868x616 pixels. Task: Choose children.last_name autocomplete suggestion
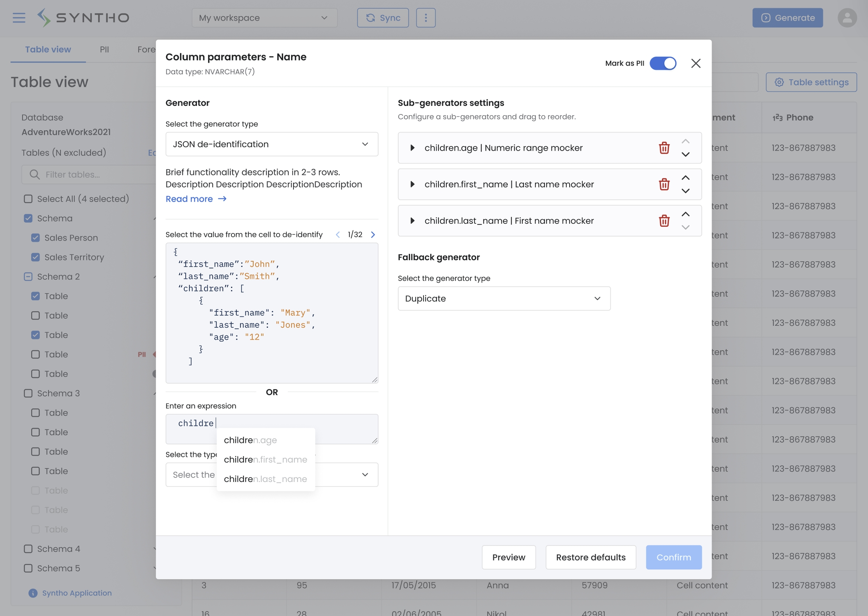[265, 479]
